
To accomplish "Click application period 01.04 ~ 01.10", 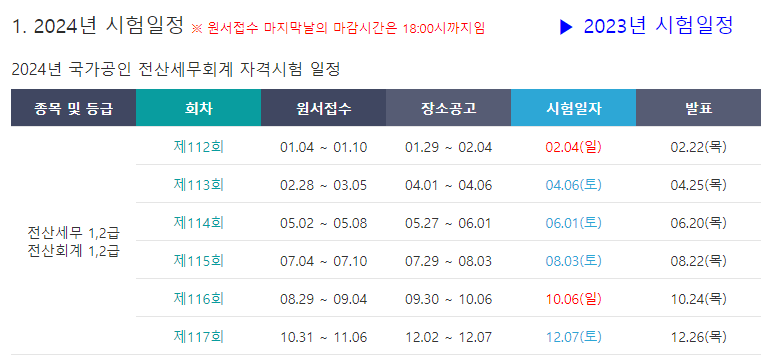I will pos(324,147).
